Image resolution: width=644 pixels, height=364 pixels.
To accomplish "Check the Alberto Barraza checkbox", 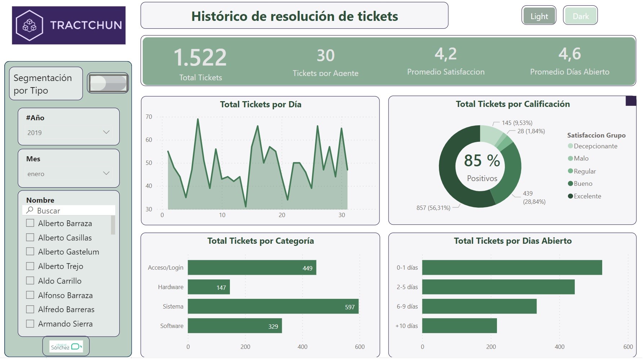I will point(30,223).
